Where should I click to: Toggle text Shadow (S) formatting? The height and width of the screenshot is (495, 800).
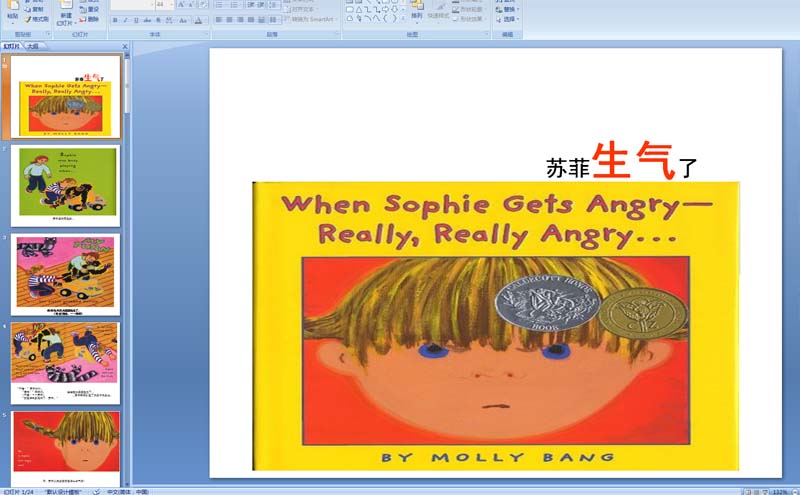pos(158,20)
